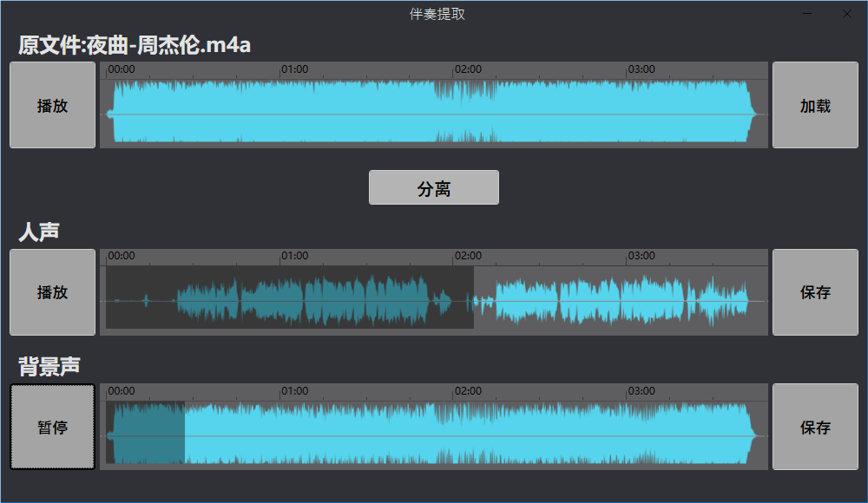This screenshot has width=868, height=503.
Task: Click the 加载 button to load a file
Action: pyautogui.click(x=815, y=105)
